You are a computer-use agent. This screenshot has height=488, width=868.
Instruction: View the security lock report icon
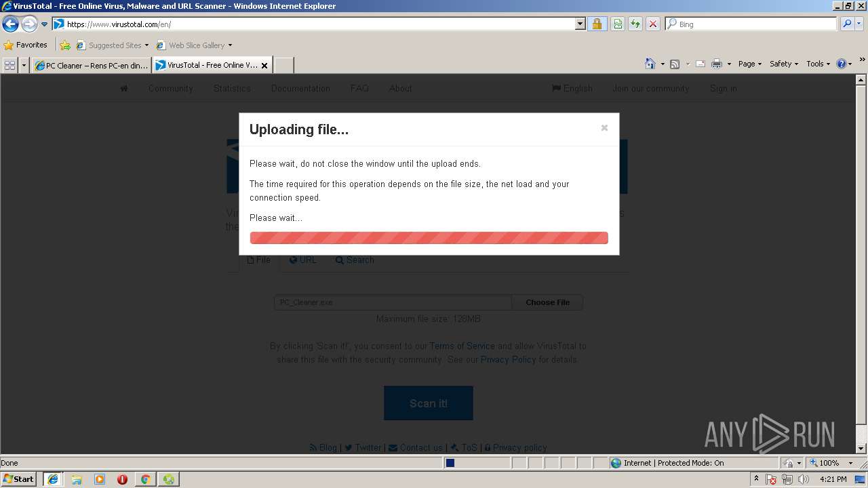click(597, 24)
